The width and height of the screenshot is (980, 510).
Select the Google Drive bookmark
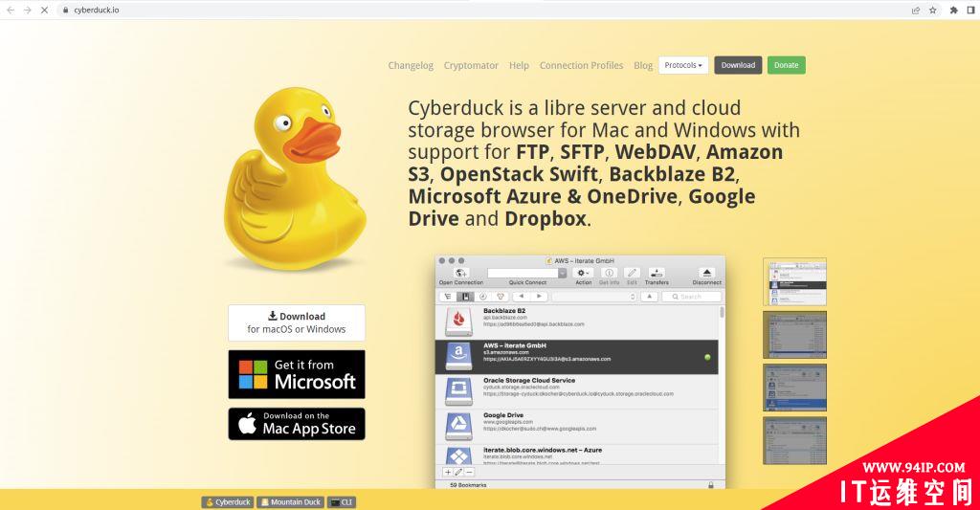[x=576, y=427]
